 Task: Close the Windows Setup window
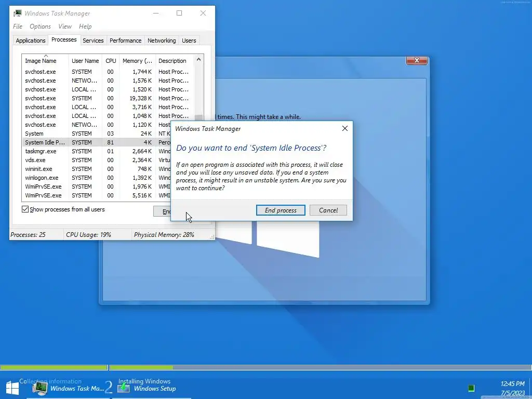coord(417,60)
